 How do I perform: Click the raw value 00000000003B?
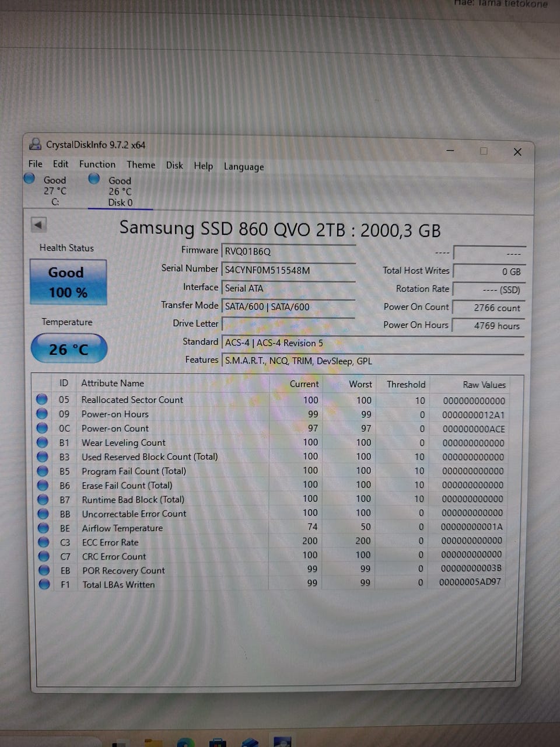(x=471, y=568)
